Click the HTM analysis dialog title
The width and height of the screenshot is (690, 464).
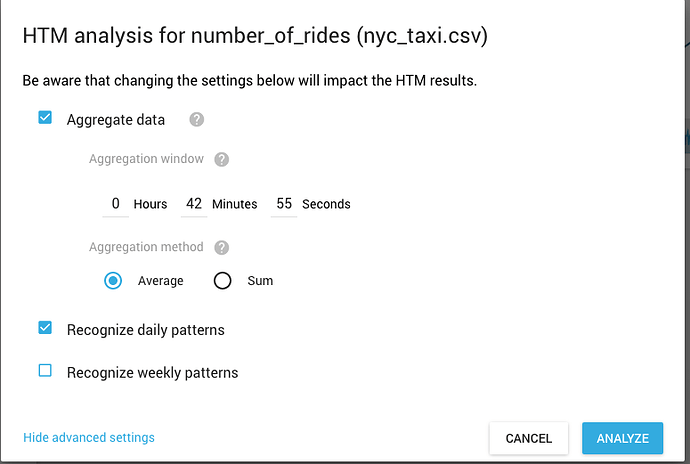(x=255, y=36)
